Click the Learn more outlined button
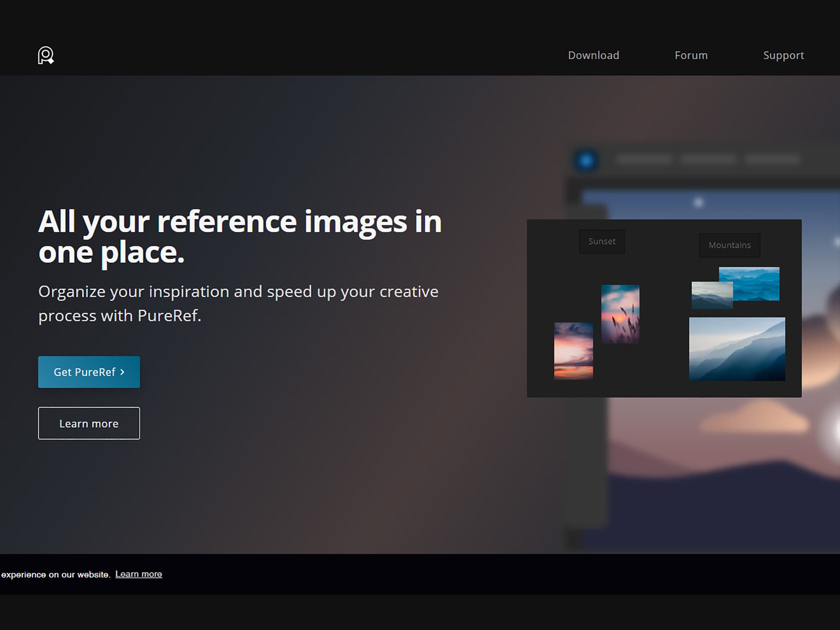Screen dimensions: 840x630 pos(89,423)
